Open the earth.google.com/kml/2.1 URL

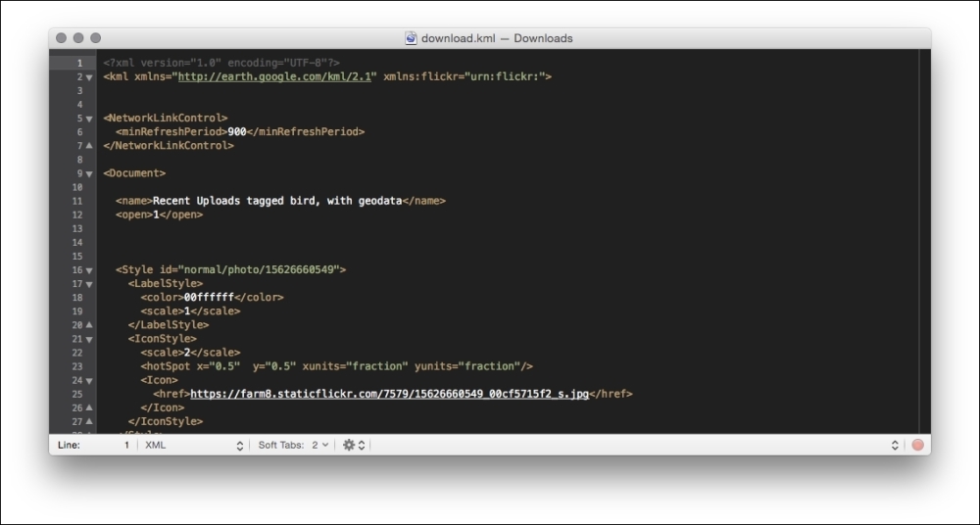tap(275, 76)
